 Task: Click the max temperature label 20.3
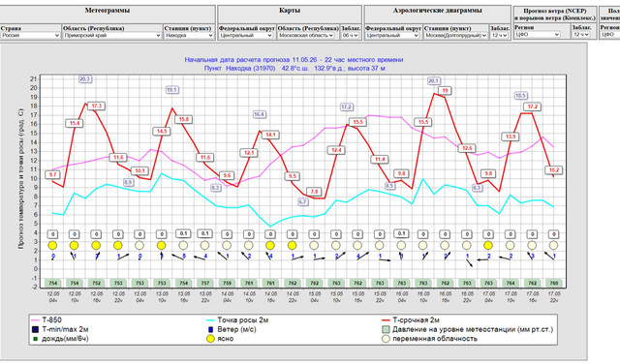[85, 79]
